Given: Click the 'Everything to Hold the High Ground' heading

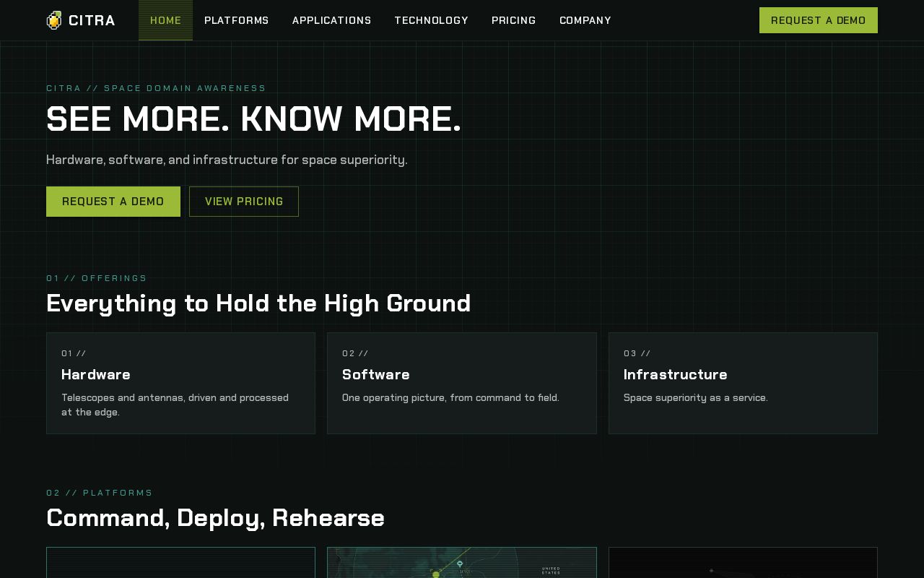Looking at the screenshot, I should (x=258, y=303).
